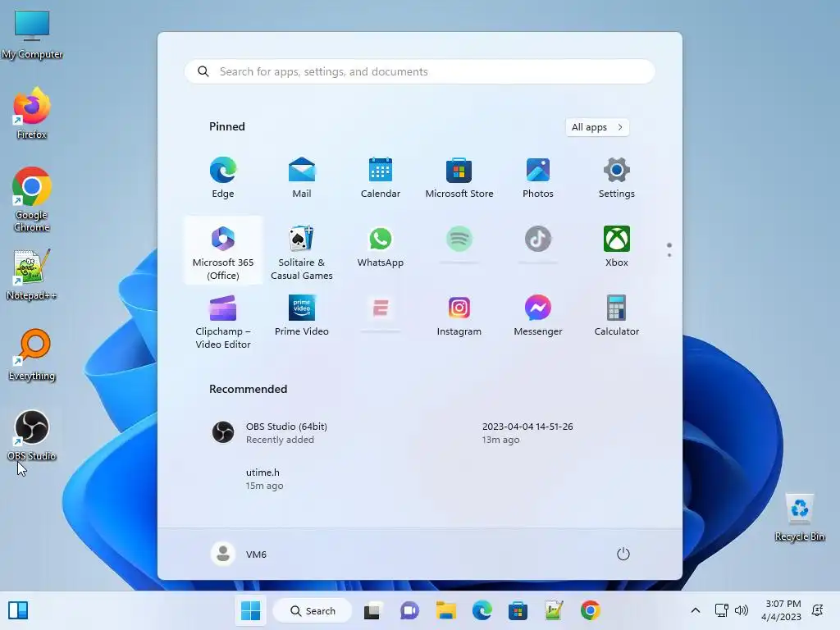
Task: Open the pinned WhatsApp app
Action: pos(381,246)
